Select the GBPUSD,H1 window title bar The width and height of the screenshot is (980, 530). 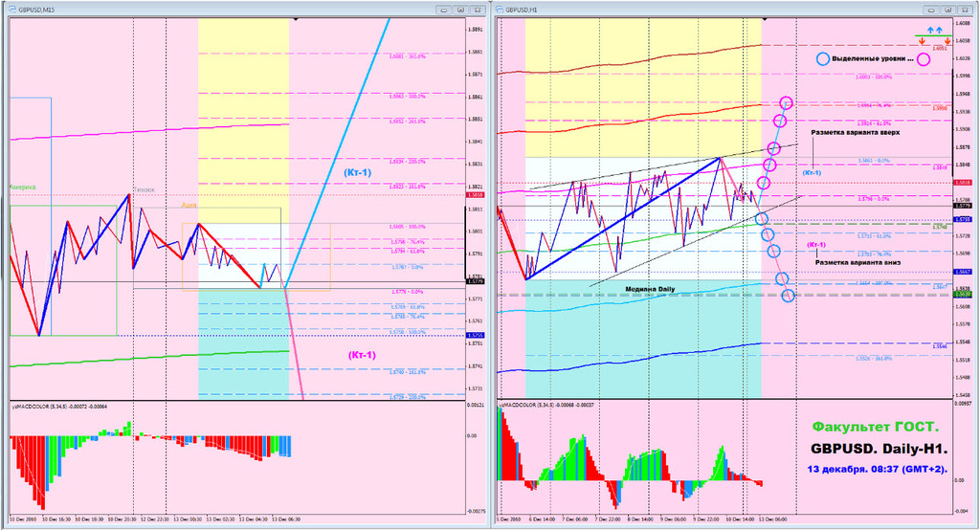pos(736,10)
